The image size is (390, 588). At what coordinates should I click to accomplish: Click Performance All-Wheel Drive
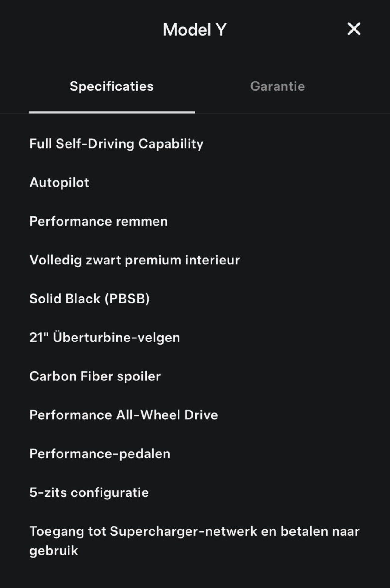pos(124,415)
